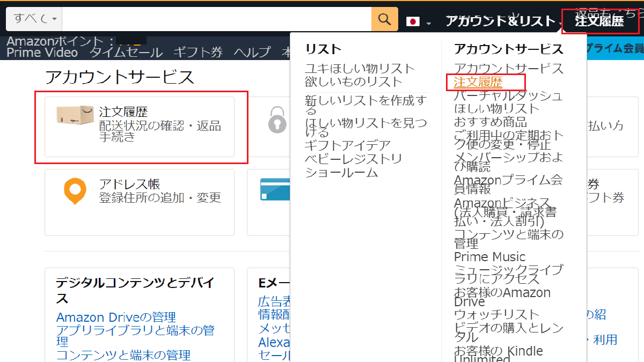Open お客様のAmazon Drive in the flyout
Screen dimensions: 644x362
(x=502, y=297)
